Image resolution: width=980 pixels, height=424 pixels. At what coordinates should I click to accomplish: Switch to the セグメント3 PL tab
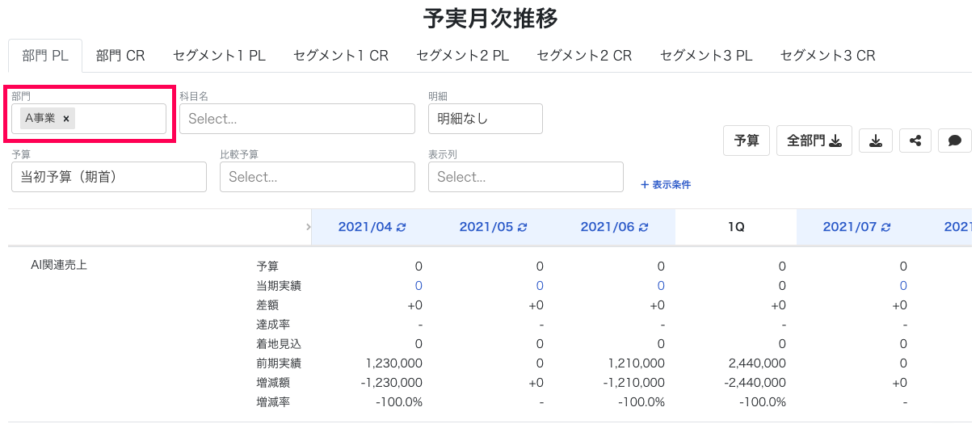pyautogui.click(x=706, y=56)
